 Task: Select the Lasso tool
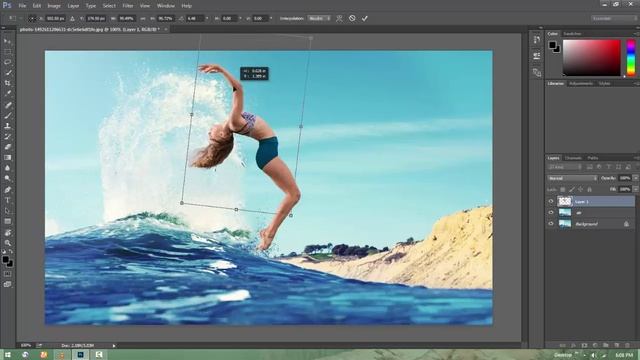(7, 62)
